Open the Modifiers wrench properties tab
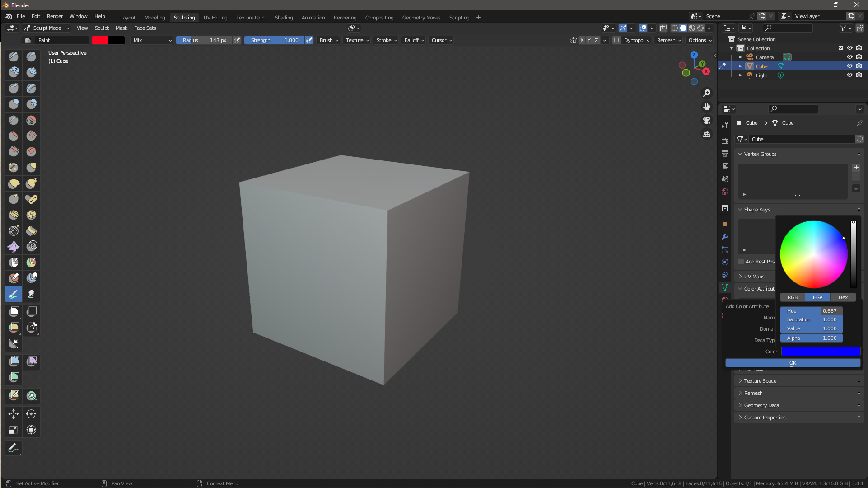The width and height of the screenshot is (868, 488). [x=725, y=237]
